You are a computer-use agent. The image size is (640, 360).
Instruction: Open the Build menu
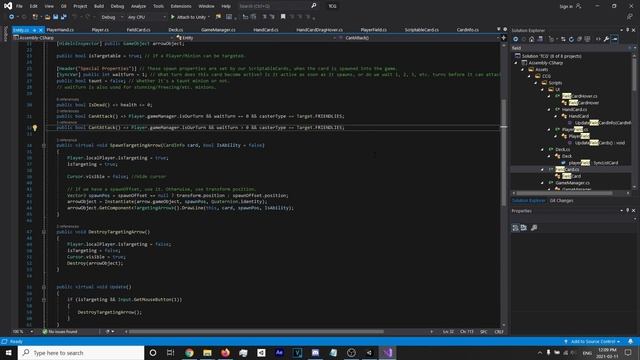click(x=99, y=6)
